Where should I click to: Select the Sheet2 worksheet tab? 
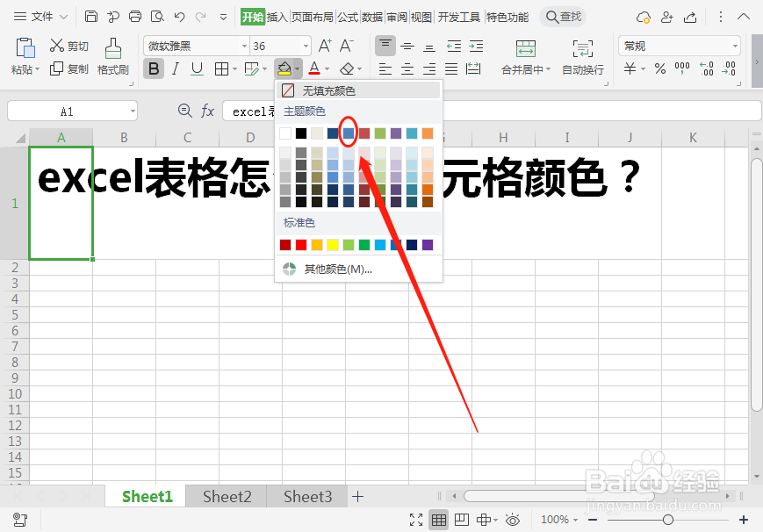pos(227,497)
